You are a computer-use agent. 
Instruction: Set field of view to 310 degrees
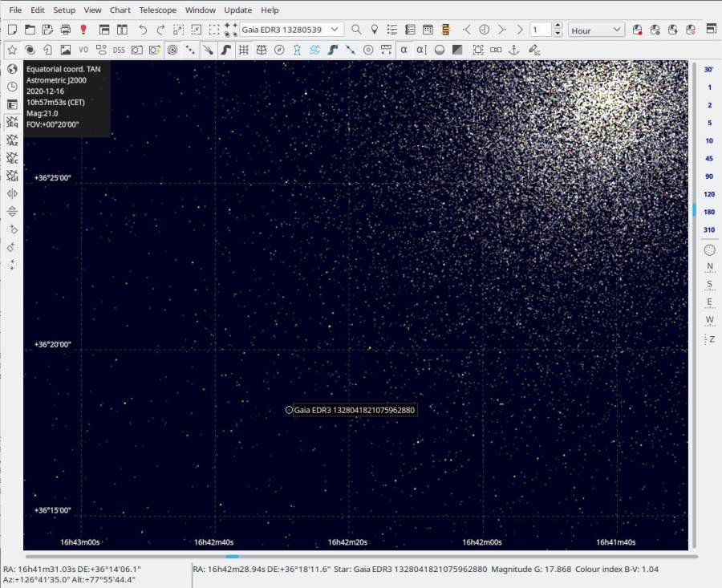709,229
